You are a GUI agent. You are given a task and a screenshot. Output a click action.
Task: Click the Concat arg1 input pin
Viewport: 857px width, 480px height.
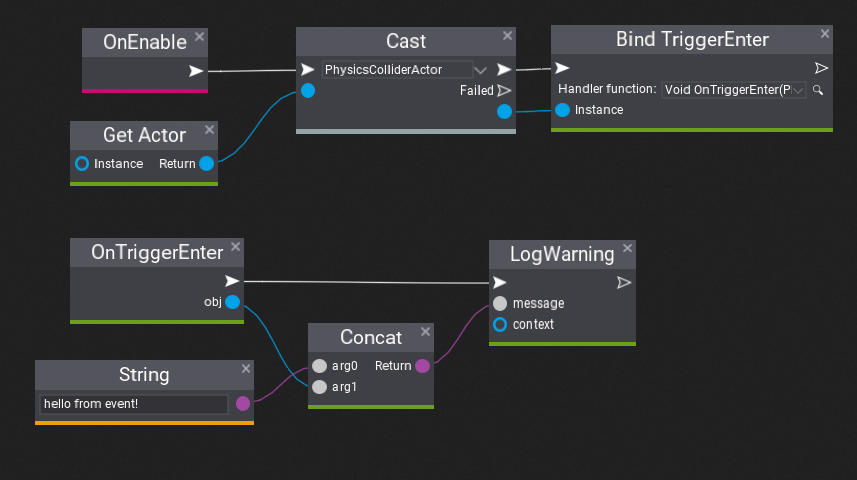point(319,387)
